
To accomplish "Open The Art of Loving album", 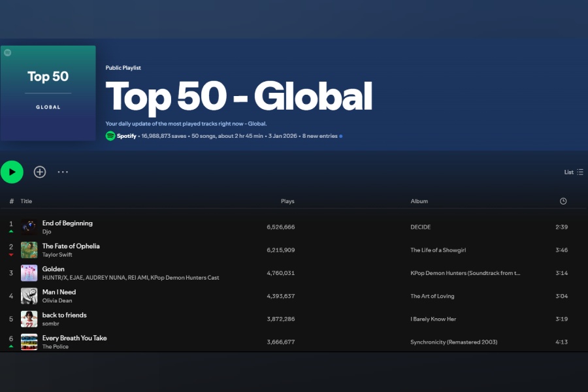I will pyautogui.click(x=432, y=296).
